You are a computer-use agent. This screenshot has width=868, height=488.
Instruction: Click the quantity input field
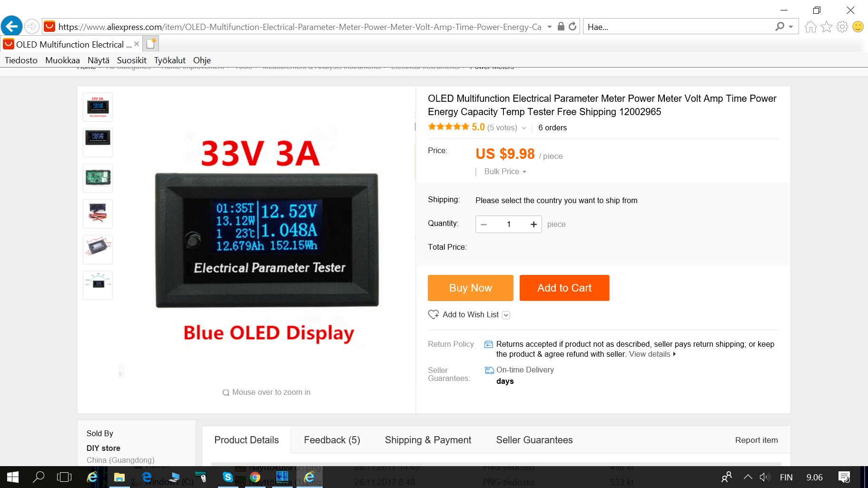(x=508, y=224)
